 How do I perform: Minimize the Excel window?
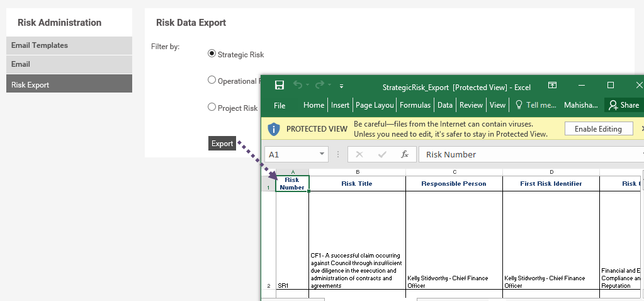point(582,85)
